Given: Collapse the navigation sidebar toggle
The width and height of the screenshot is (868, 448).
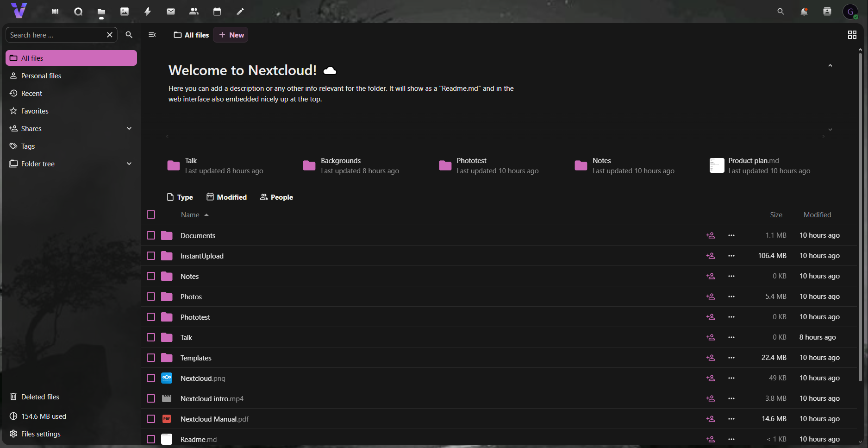Looking at the screenshot, I should pos(152,35).
